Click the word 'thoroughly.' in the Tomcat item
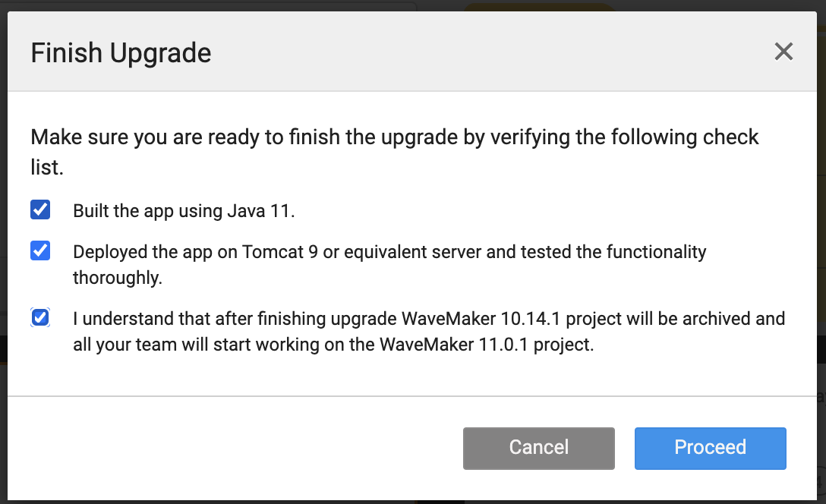 [118, 278]
